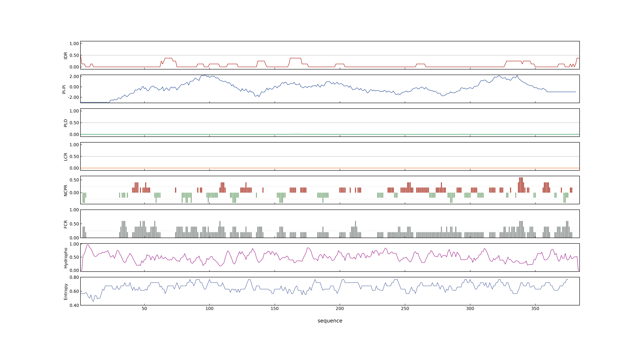Select the x-axis tick label 200
This screenshot has height=343, width=644.
click(340, 309)
